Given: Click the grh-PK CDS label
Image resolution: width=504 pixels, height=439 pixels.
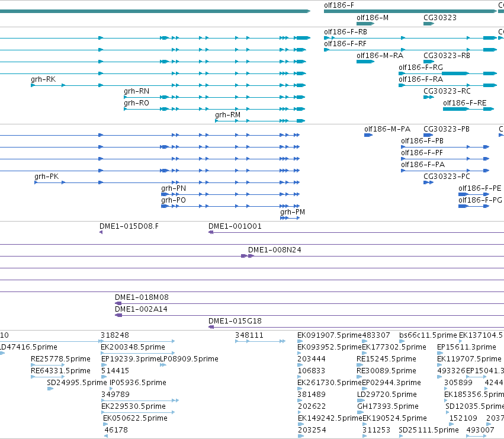Looking at the screenshot, I should (x=47, y=176).
